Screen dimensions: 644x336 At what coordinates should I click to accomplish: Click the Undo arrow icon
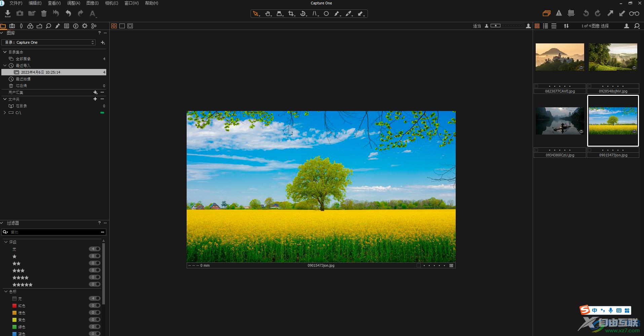pyautogui.click(x=68, y=13)
